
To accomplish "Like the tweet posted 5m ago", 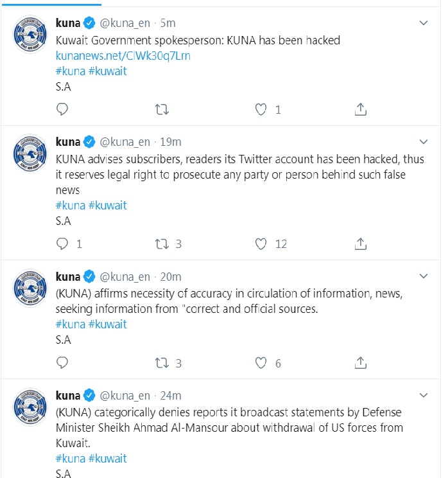I will click(261, 109).
